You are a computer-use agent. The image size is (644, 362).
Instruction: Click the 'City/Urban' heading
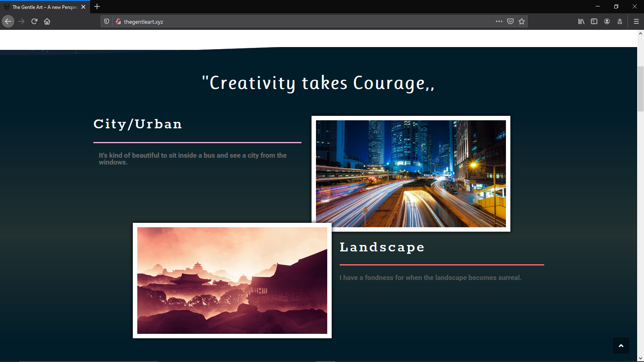[137, 124]
